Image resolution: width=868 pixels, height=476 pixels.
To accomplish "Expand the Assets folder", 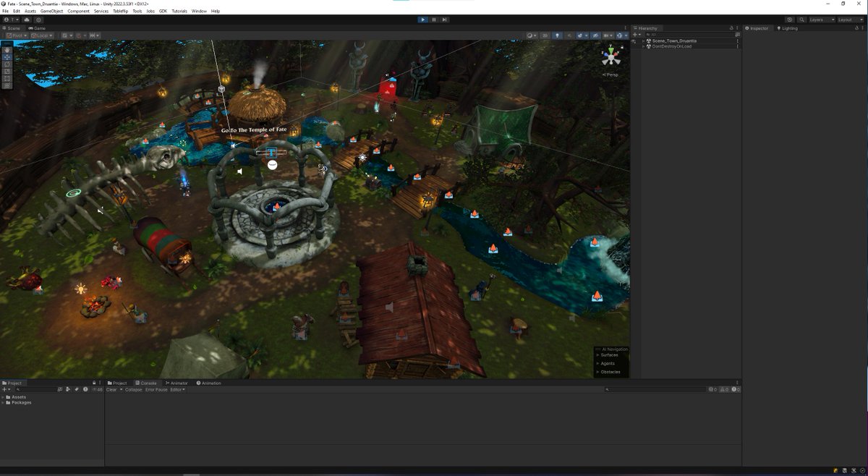I will coord(3,397).
